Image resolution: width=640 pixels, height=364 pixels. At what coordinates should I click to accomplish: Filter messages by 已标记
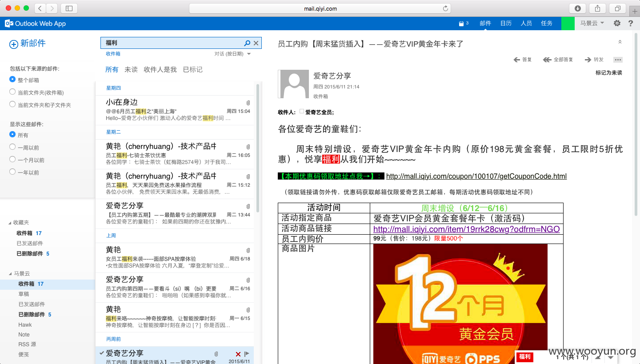point(193,69)
